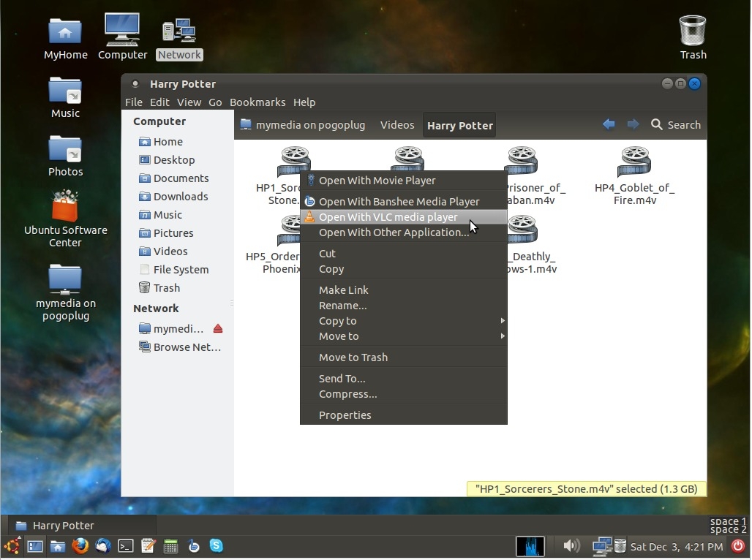Select Cut in the context menu
This screenshot has height=560, width=752.
pos(403,253)
